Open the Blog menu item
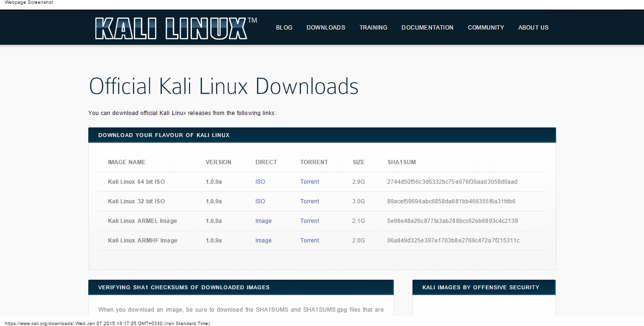 click(x=284, y=28)
